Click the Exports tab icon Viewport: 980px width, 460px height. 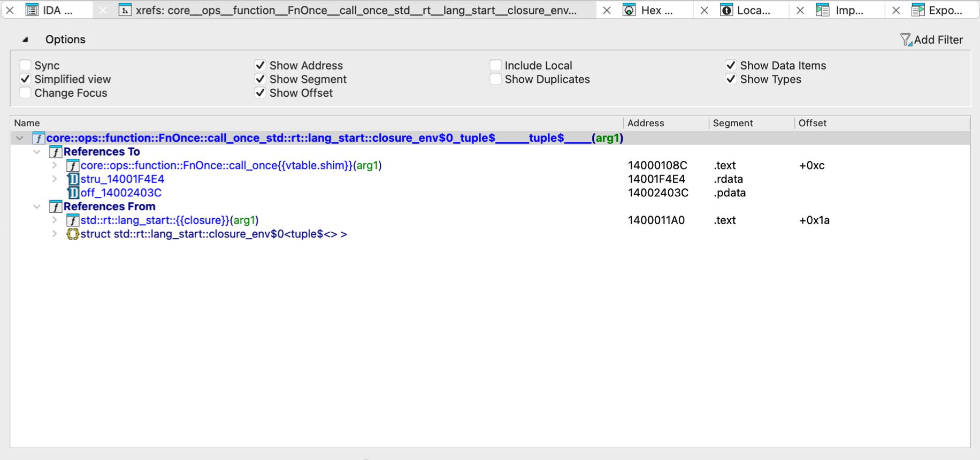click(918, 10)
